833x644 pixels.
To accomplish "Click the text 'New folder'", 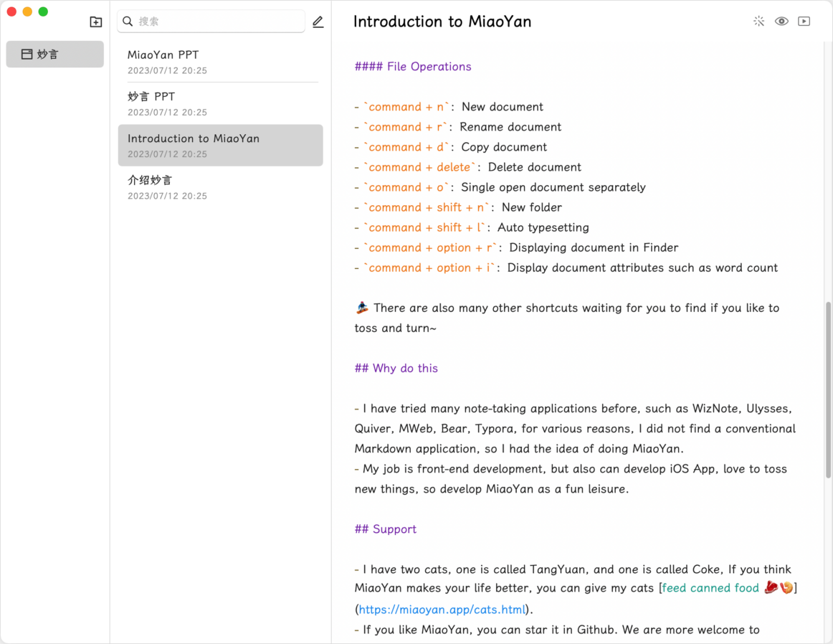I will (532, 208).
